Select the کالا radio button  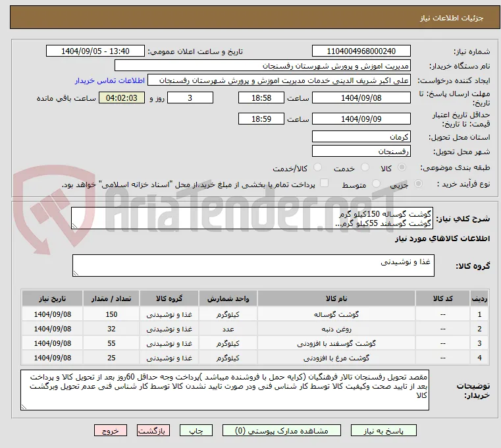(x=402, y=167)
